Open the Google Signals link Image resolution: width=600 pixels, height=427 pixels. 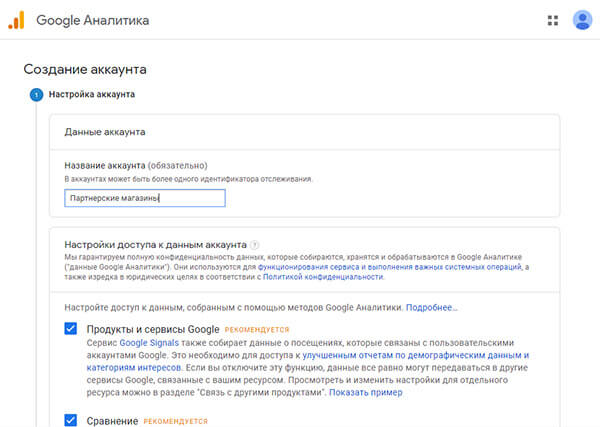coord(149,343)
